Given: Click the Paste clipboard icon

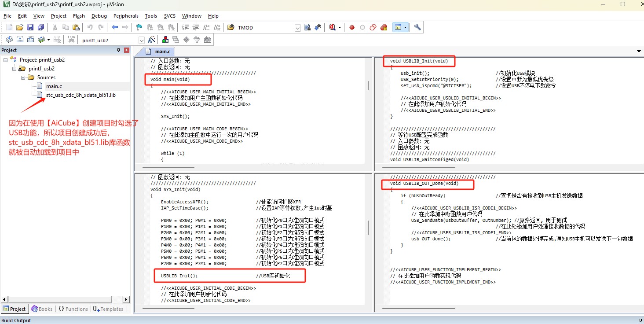Looking at the screenshot, I should pyautogui.click(x=76, y=27).
